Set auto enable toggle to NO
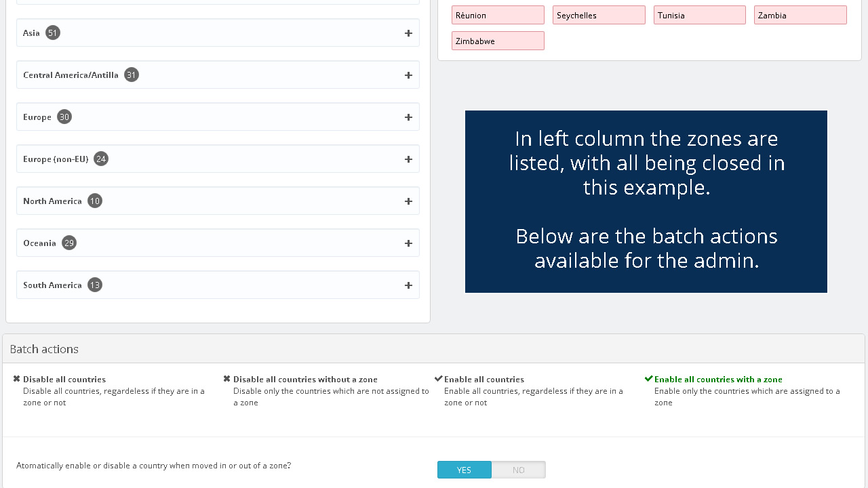868x488 pixels. point(519,470)
